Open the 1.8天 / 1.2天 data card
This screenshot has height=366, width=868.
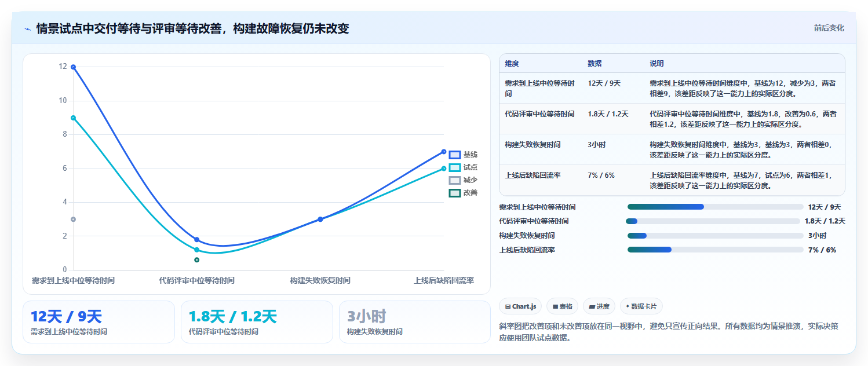[x=257, y=322]
